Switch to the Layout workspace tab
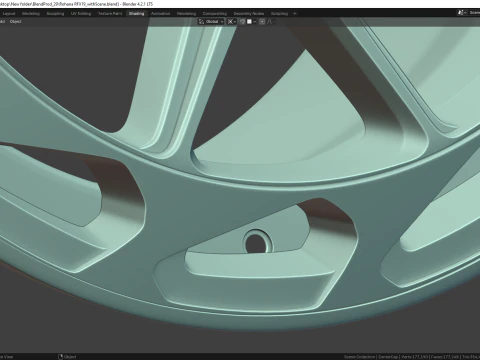 (x=9, y=14)
